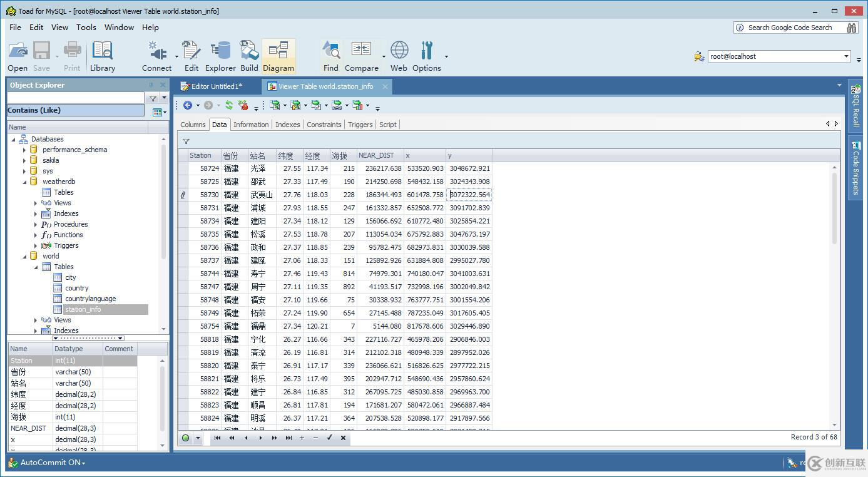The image size is (868, 477).
Task: Pin the Object Explorer panel
Action: (x=151, y=85)
